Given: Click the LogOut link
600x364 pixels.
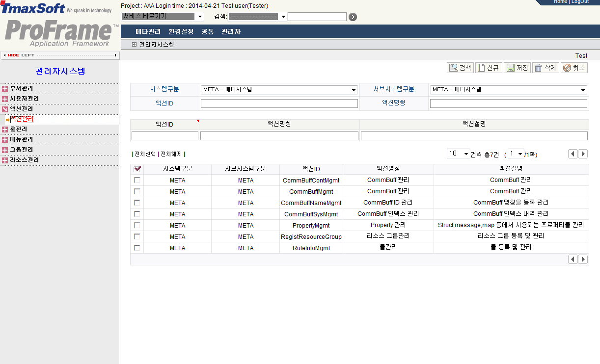Looking at the screenshot, I should pos(580,2).
